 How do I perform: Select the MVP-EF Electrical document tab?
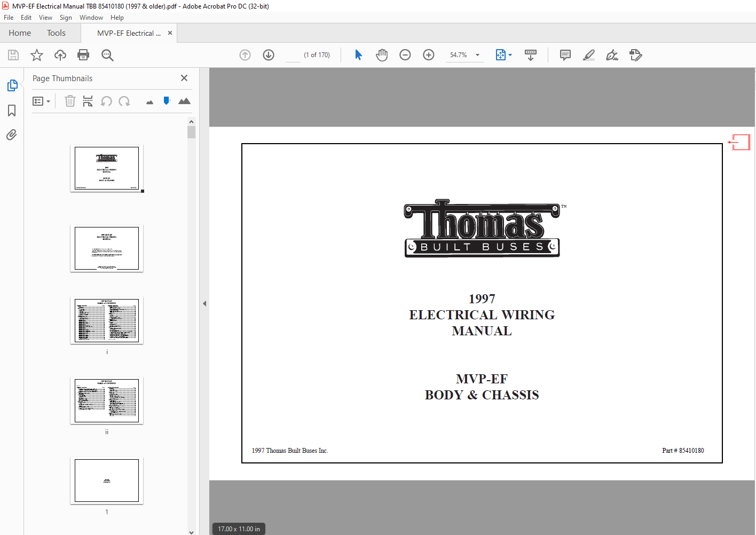click(x=129, y=33)
